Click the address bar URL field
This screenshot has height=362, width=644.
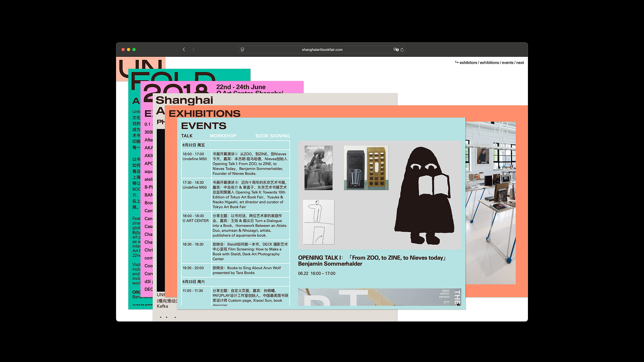(322, 50)
